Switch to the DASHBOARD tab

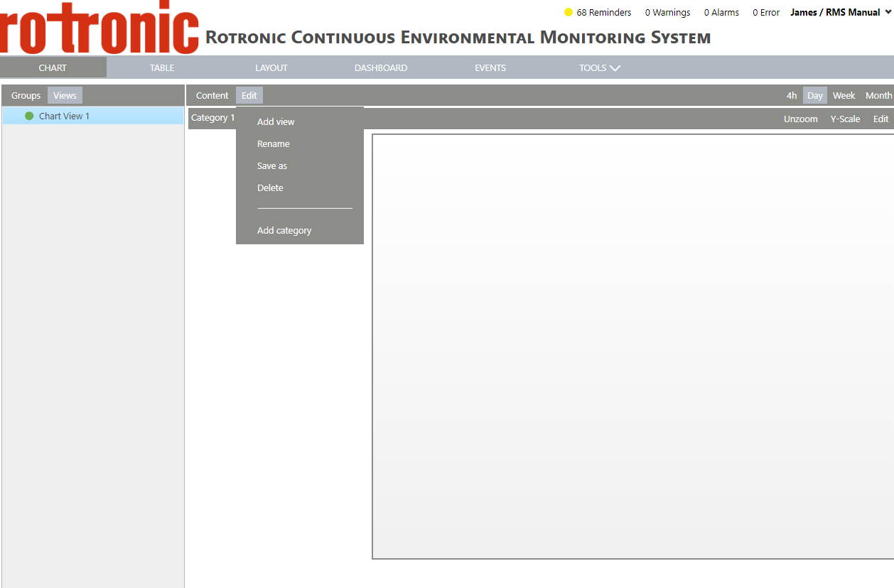click(381, 68)
